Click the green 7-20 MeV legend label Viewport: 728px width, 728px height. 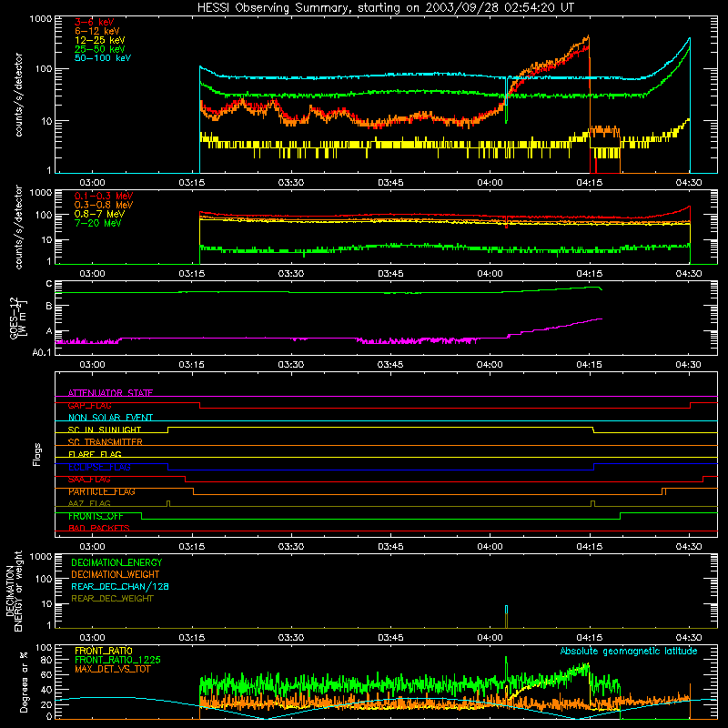click(x=98, y=223)
